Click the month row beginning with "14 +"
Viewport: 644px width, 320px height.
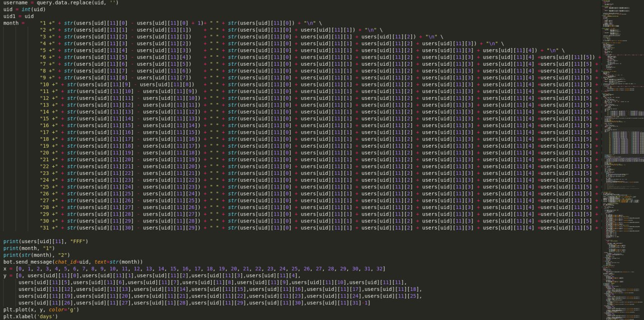pyautogui.click(x=319, y=112)
